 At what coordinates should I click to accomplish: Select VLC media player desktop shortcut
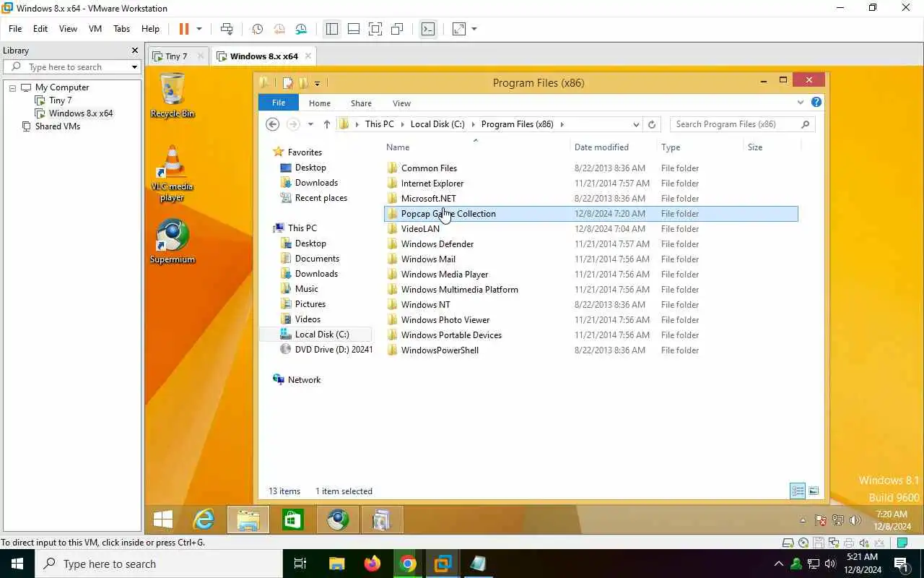172,173
